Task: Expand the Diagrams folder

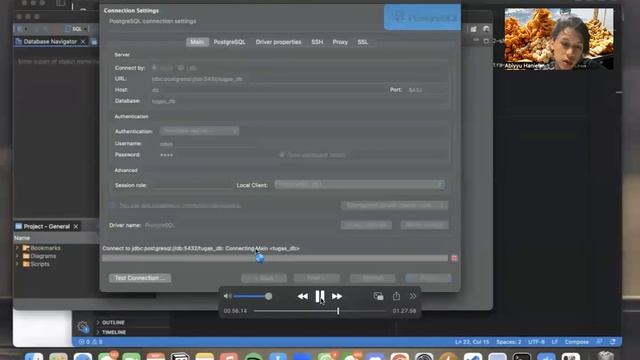Action: click(x=17, y=256)
